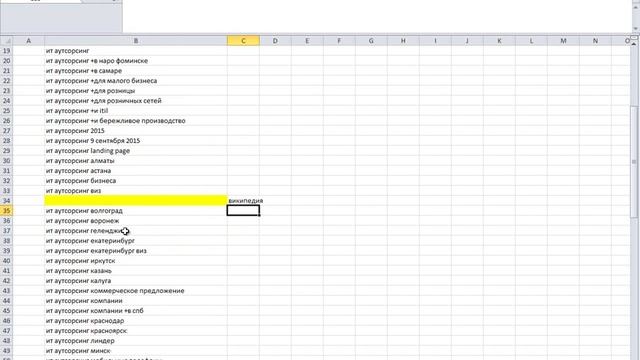Select column J header

(467, 41)
